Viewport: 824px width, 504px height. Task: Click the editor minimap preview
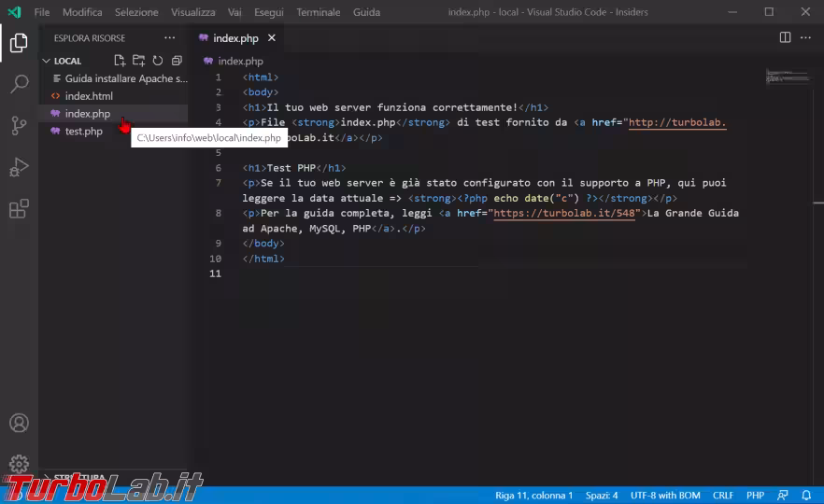click(x=788, y=77)
